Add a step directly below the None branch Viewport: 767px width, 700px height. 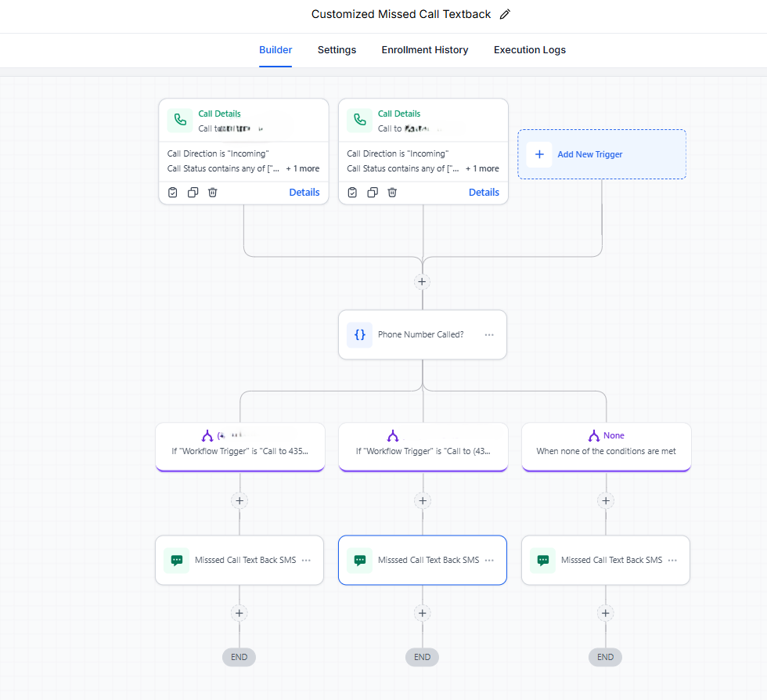(606, 501)
